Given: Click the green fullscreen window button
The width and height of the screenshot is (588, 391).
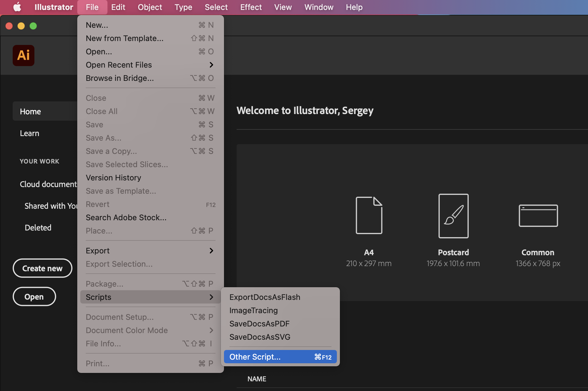Looking at the screenshot, I should click(33, 26).
